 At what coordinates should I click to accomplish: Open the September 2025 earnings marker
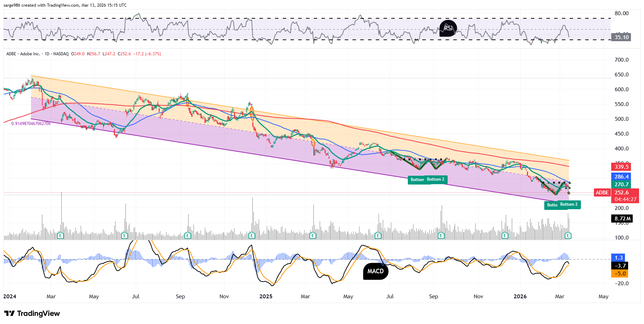pos(441,235)
